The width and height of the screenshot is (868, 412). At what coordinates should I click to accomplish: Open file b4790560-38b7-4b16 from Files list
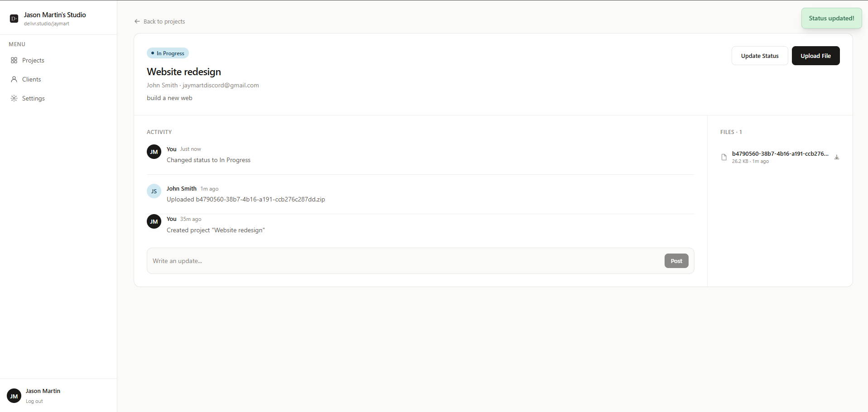(781, 154)
